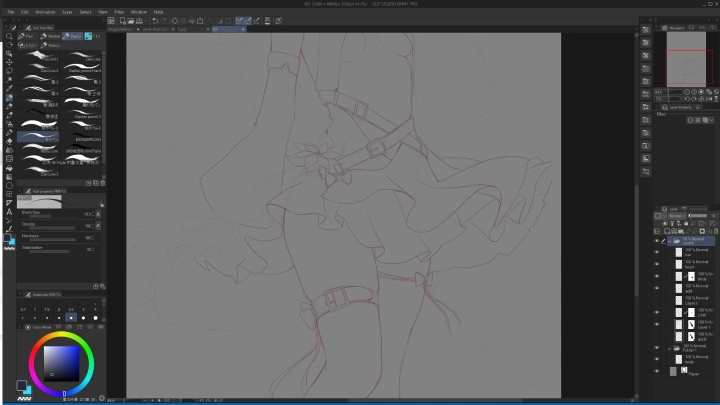Image resolution: width=720 pixels, height=405 pixels.
Task: Click the Undo arrow in command bar
Action: 155,21
